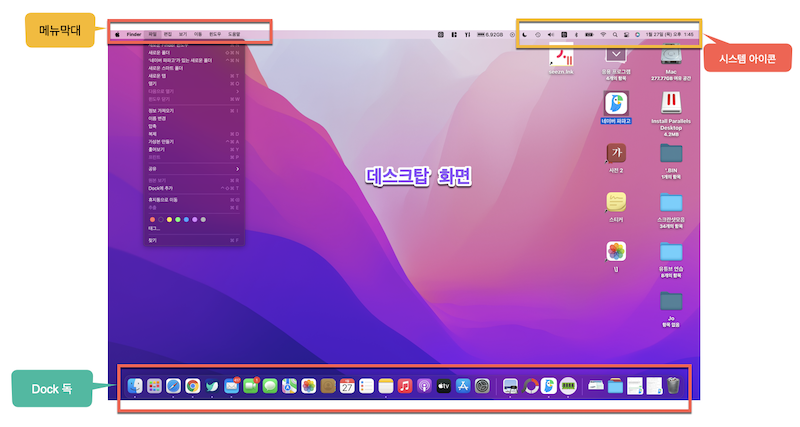Open the Finder menu in menu bar
The height and width of the screenshot is (427, 800).
tap(134, 34)
